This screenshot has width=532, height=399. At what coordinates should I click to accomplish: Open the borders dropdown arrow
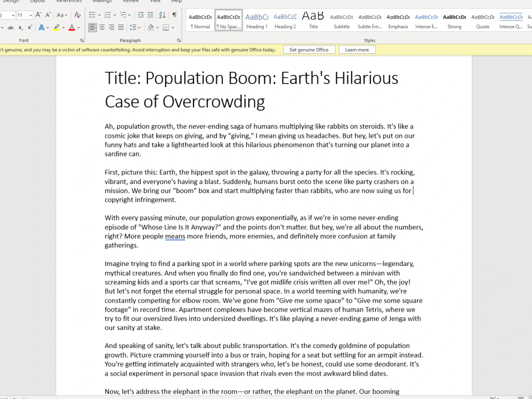pyautogui.click(x=173, y=28)
